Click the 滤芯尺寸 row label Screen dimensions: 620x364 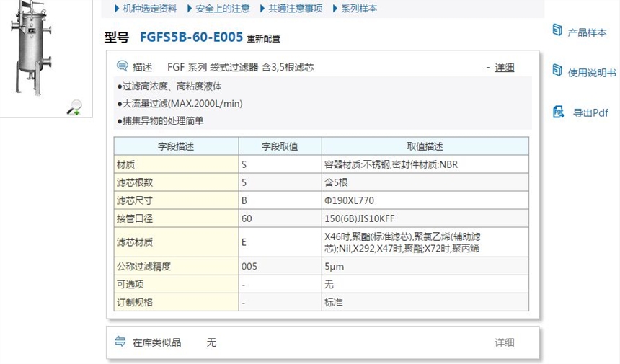coord(135,200)
